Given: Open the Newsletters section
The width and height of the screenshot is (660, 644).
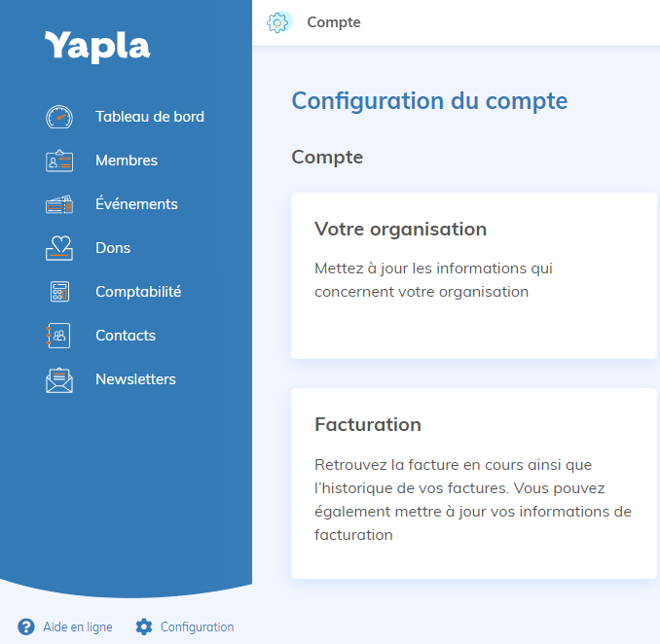Looking at the screenshot, I should 111,379.
